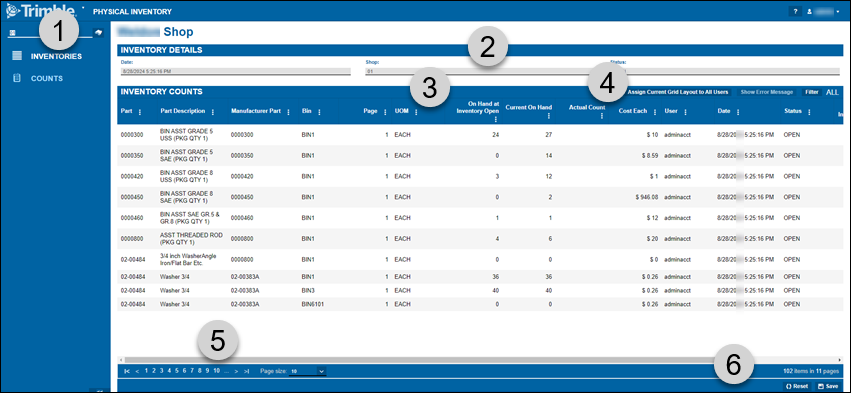
Task: Click Assign Current Grid Layout to All Users
Action: (677, 92)
